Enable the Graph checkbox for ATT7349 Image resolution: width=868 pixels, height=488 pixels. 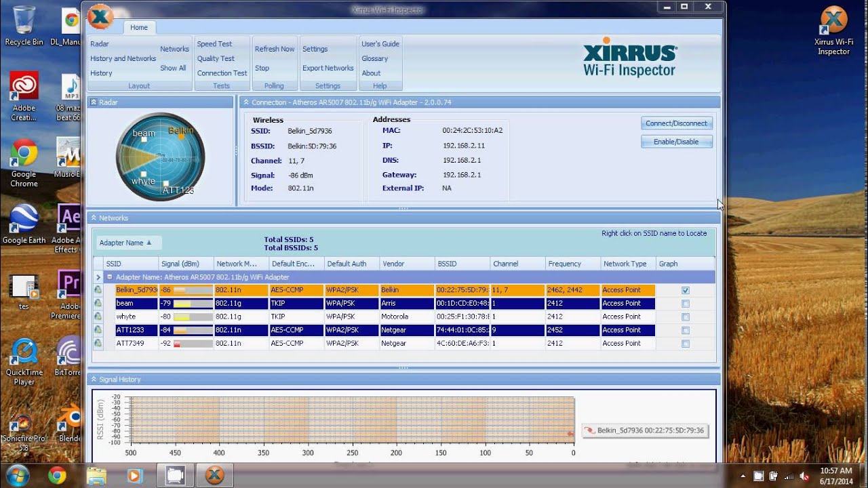pos(686,344)
